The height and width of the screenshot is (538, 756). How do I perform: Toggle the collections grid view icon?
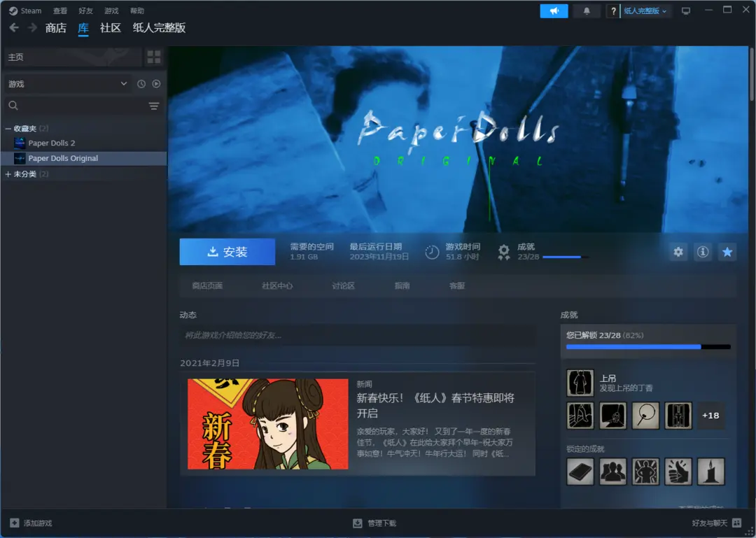[x=154, y=57]
